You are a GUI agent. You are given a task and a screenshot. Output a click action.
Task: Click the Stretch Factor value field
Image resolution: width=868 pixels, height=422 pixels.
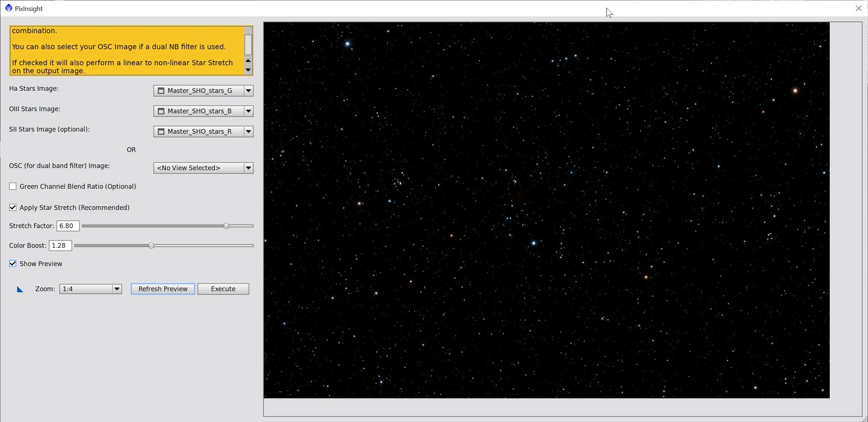coord(68,226)
